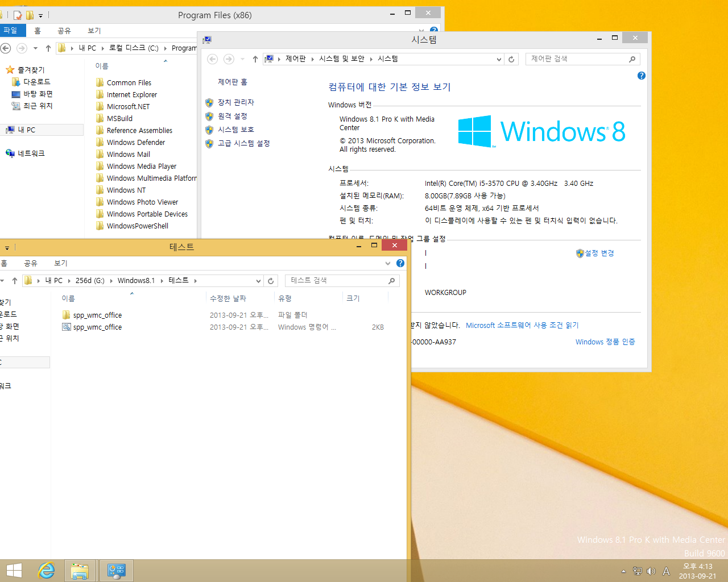Select Reference Assemblies folder
This screenshot has height=582, width=728.
point(139,131)
